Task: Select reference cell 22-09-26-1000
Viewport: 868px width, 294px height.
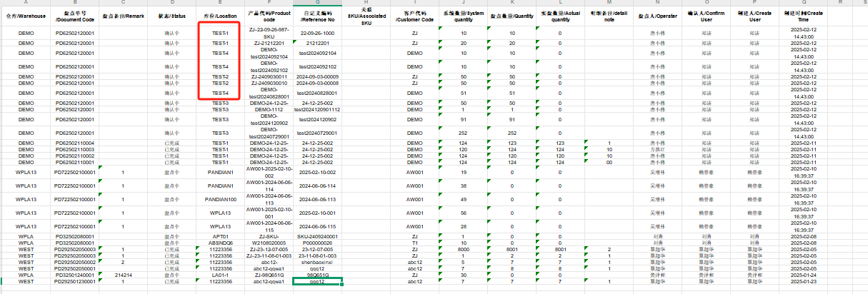Action: coord(318,34)
